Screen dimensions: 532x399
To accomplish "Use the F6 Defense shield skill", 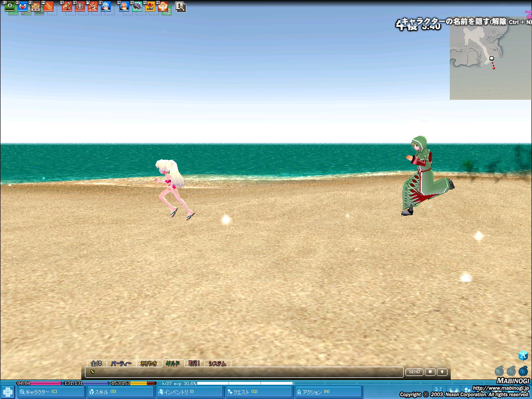I will click(x=80, y=6).
